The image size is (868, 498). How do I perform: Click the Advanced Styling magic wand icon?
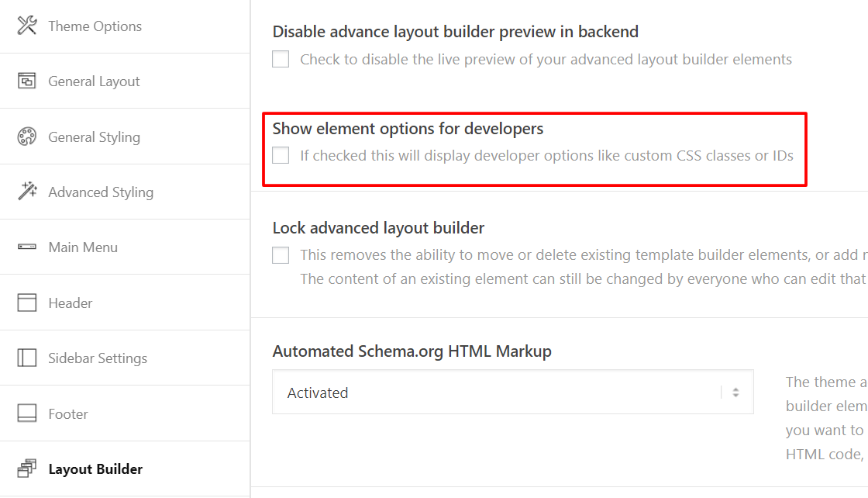(x=27, y=192)
